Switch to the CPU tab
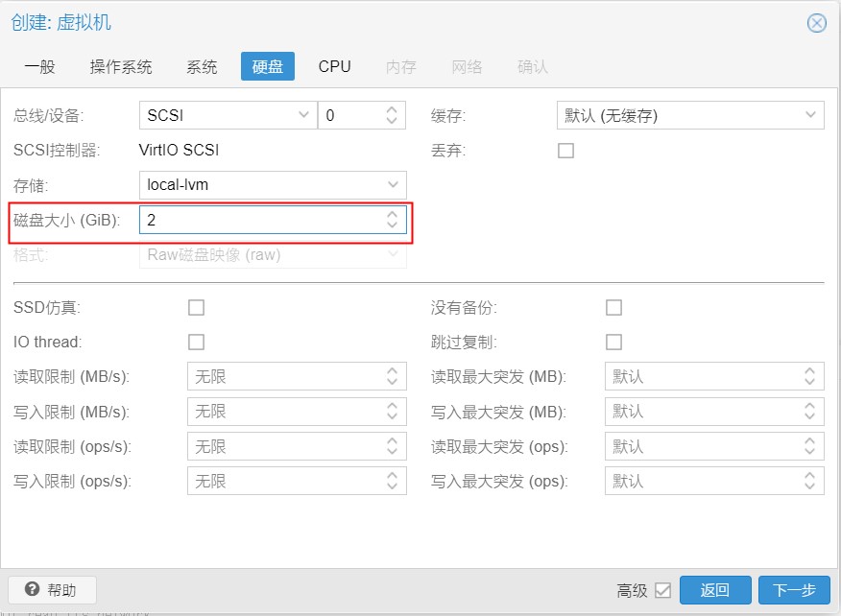 334,66
